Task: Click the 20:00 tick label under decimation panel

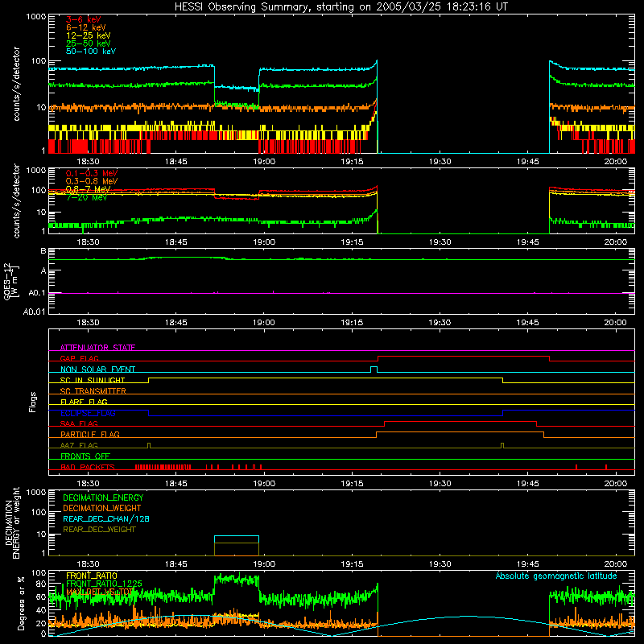Action: [x=616, y=564]
